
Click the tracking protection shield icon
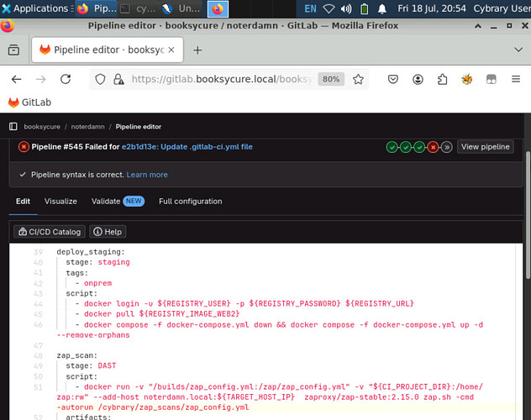pyautogui.click(x=100, y=80)
